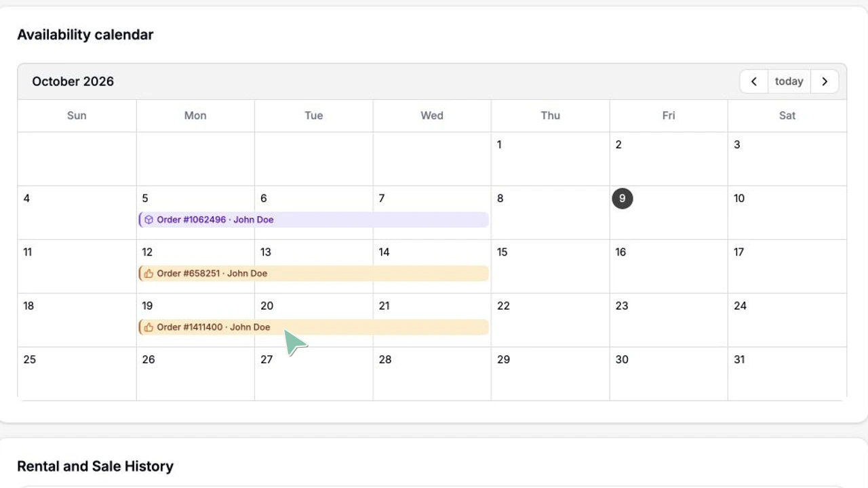Image resolution: width=868 pixels, height=488 pixels.
Task: Click the Fri column header
Action: (x=669, y=115)
